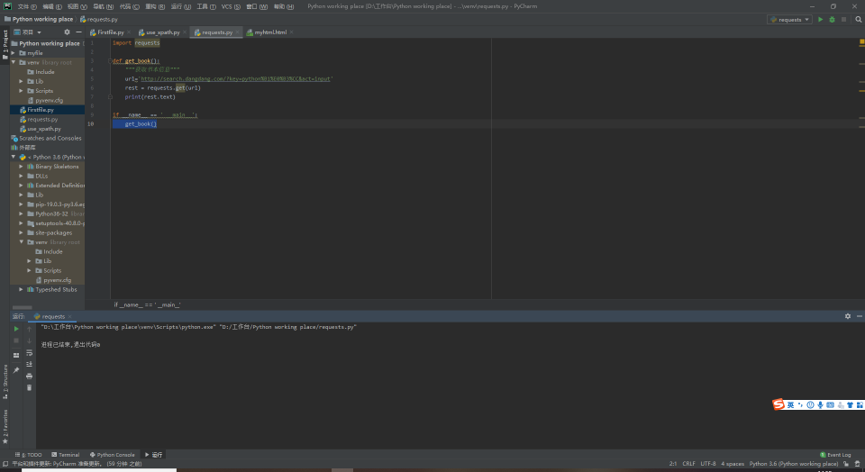Expand the DLLs node
Image resolution: width=865 pixels, height=472 pixels.
click(x=21, y=176)
